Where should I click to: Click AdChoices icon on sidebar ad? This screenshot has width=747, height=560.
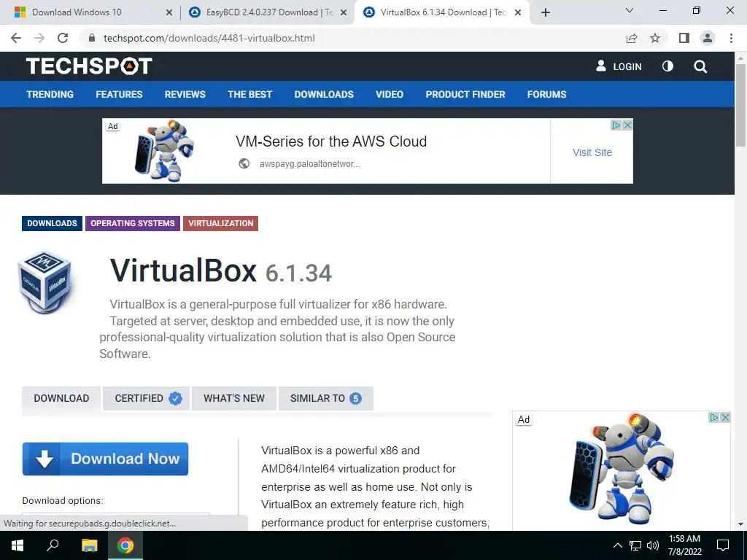[714, 418]
